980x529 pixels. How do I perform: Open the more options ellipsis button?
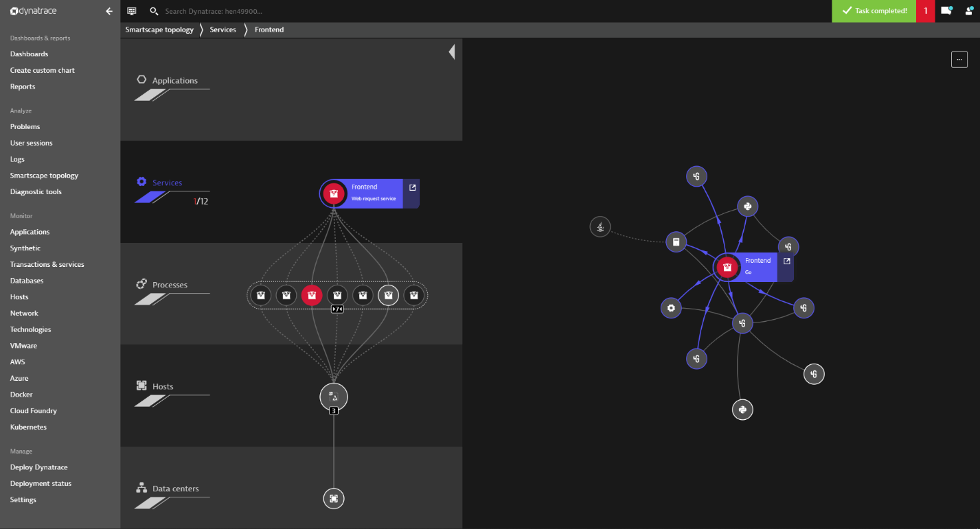959,60
